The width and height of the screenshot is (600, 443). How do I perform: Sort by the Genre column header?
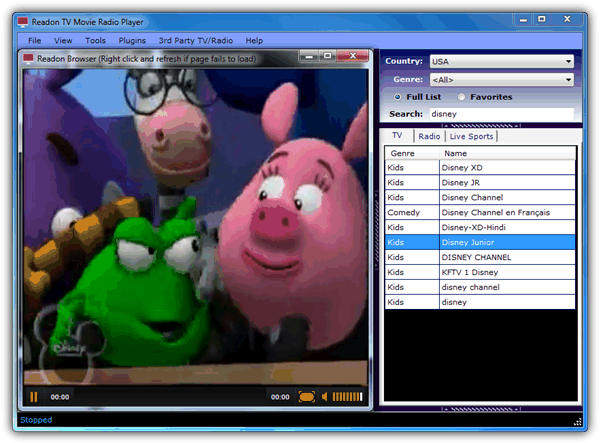click(x=412, y=153)
